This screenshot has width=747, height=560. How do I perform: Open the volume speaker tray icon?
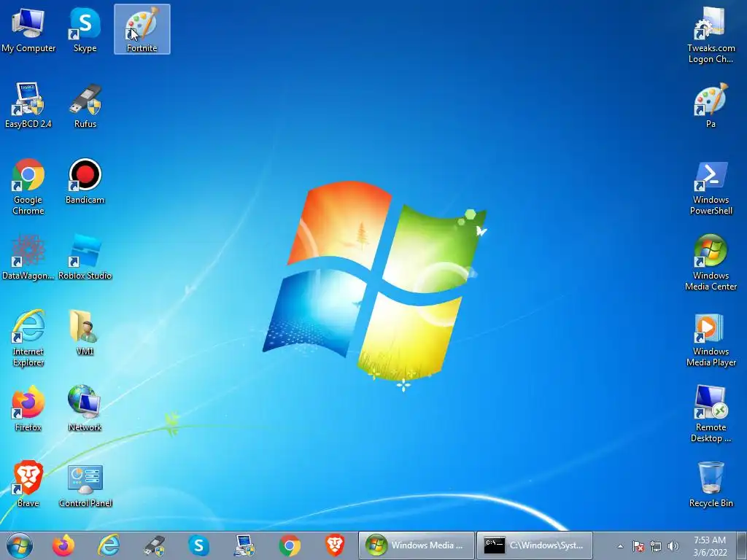[673, 546]
